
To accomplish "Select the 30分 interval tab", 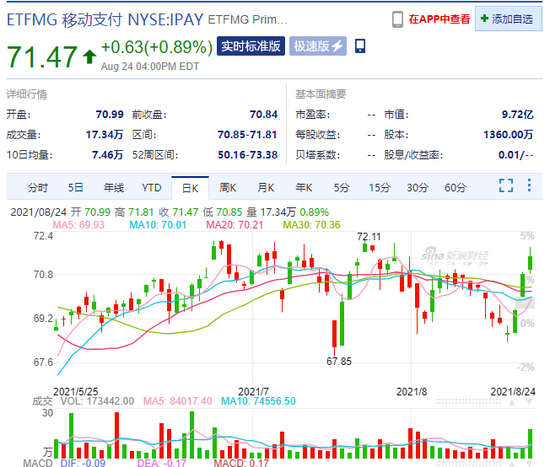I will 417,188.
